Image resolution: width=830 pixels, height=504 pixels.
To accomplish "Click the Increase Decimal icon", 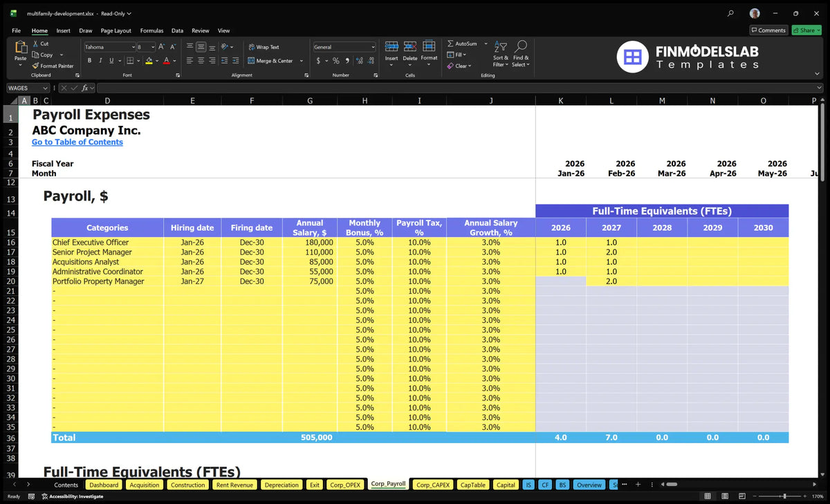I will pyautogui.click(x=359, y=61).
